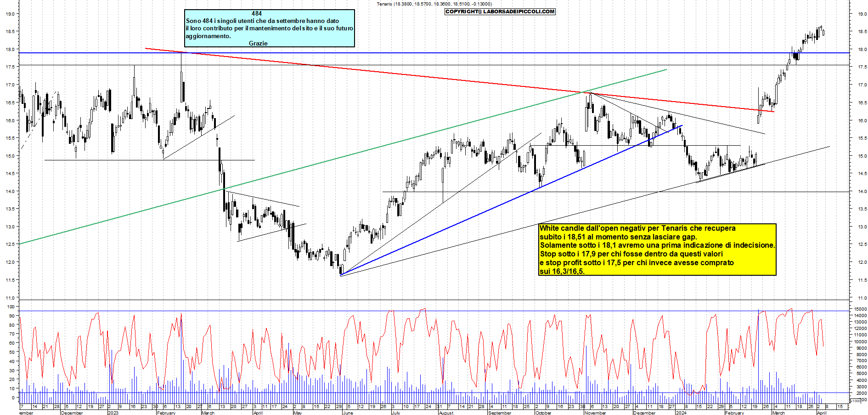Image resolution: width=868 pixels, height=415 pixels.
Task: Click the word "aggiornamento." in the blue box
Action: (208, 36)
